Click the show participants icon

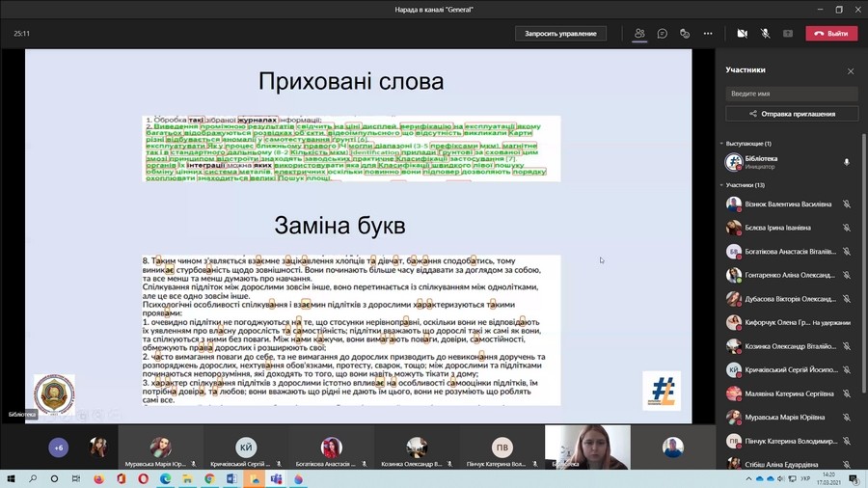pyautogui.click(x=638, y=33)
